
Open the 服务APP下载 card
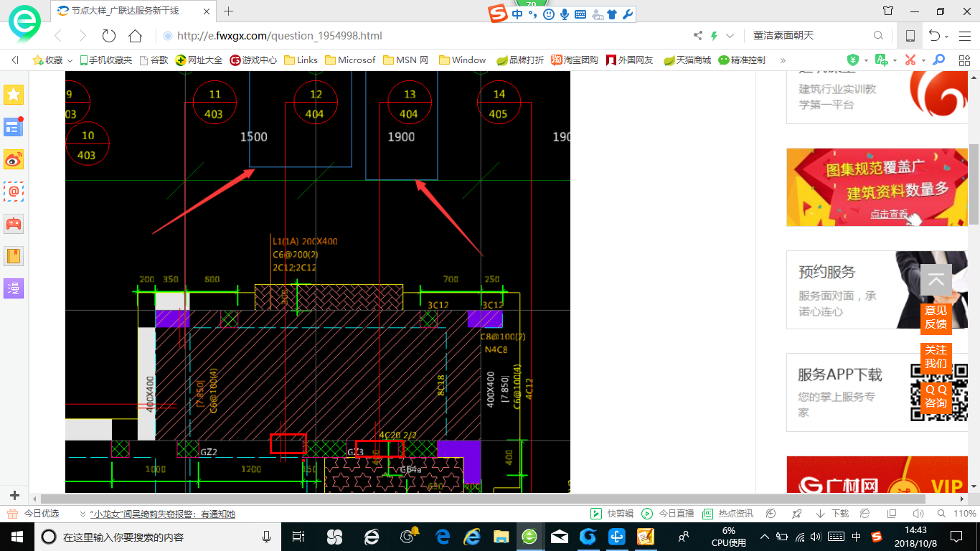click(877, 392)
